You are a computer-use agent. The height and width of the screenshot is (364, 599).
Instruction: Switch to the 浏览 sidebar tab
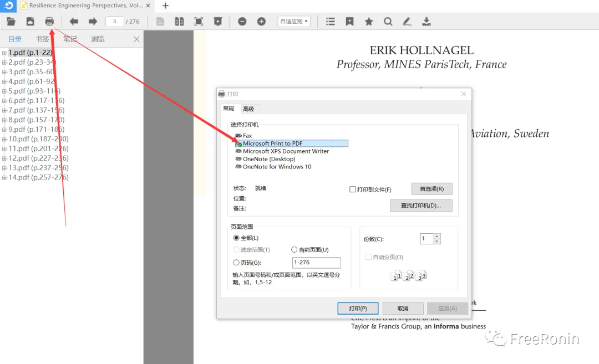click(x=98, y=39)
